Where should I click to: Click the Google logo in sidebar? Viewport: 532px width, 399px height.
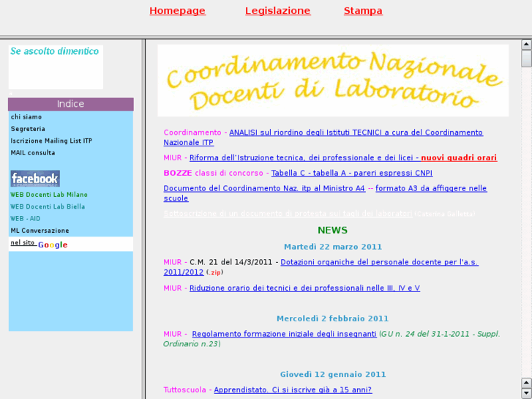pyautogui.click(x=53, y=245)
